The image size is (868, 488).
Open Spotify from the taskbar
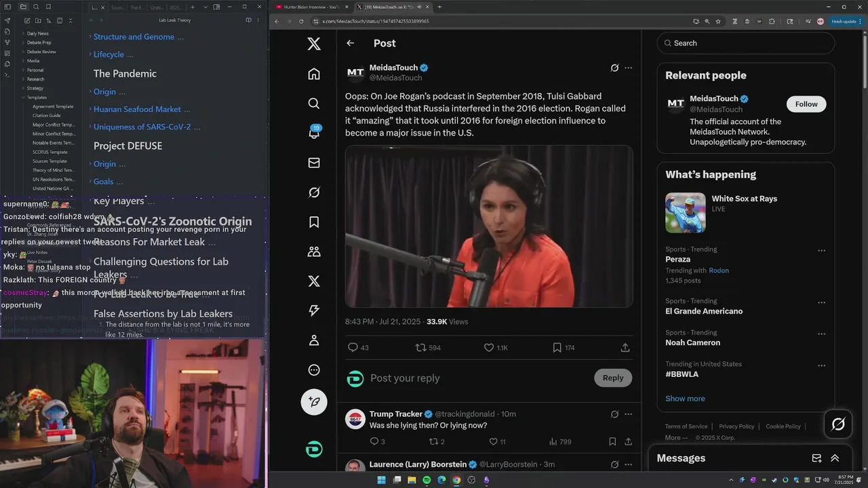(427, 480)
